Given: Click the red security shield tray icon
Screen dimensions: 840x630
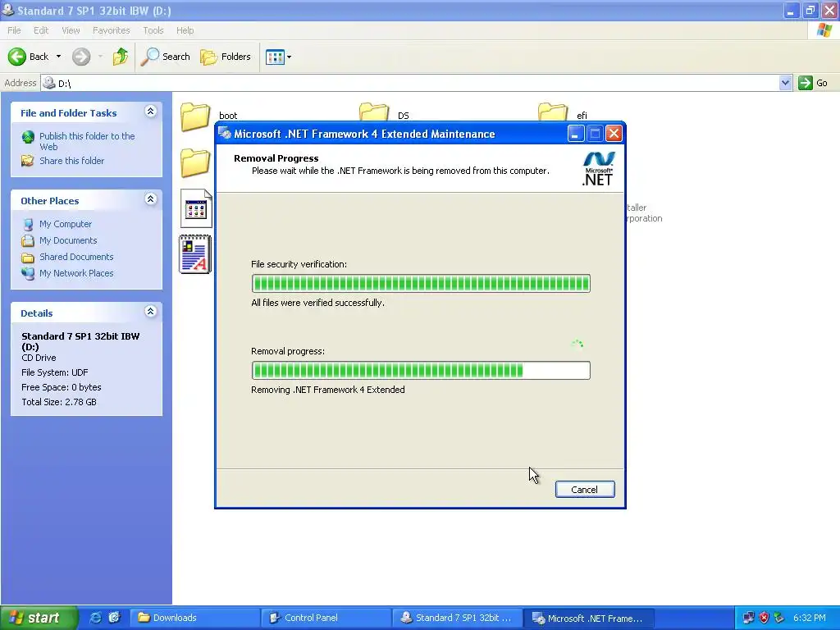Looking at the screenshot, I should (x=764, y=619).
